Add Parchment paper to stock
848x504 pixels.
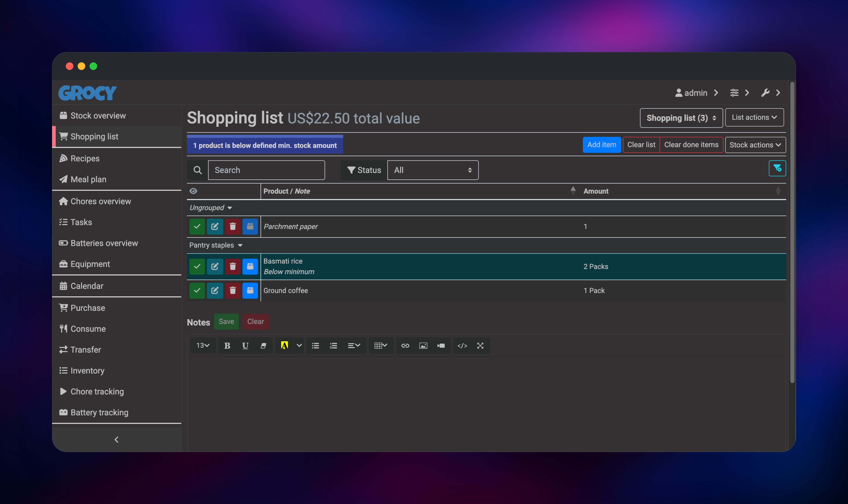pyautogui.click(x=250, y=227)
